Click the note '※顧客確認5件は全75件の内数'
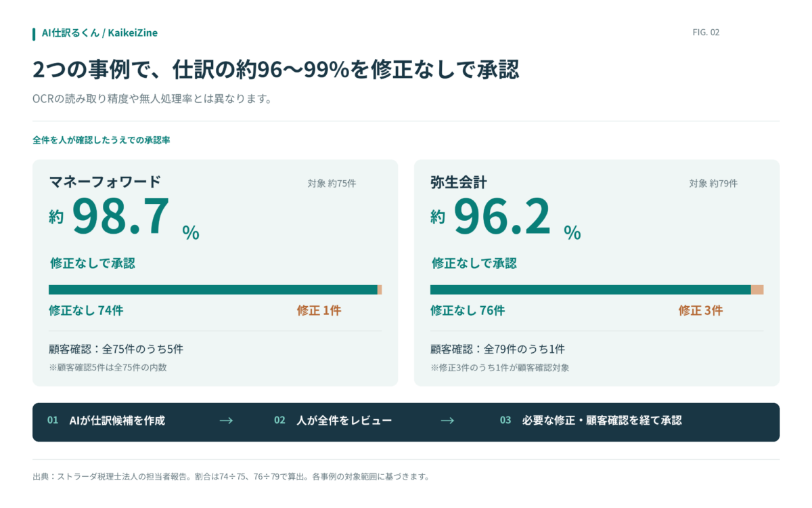 [x=108, y=368]
